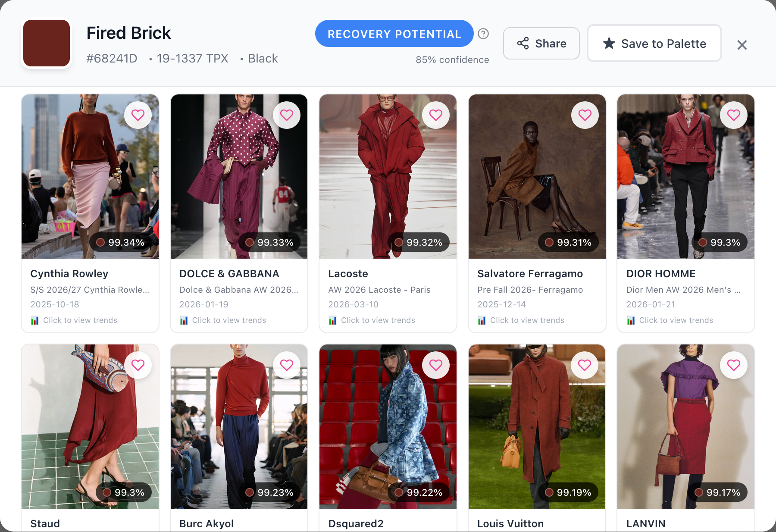
Task: Open the Dsquared2 runway photo
Action: coord(388,426)
